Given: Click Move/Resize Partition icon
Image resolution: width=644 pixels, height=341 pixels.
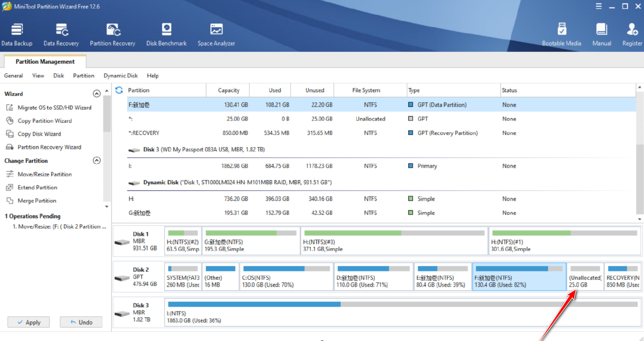Looking at the screenshot, I should click(10, 174).
